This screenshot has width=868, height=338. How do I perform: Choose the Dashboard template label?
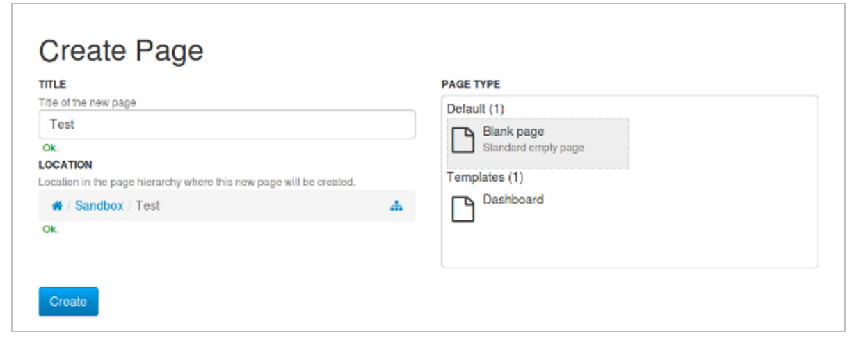click(513, 200)
